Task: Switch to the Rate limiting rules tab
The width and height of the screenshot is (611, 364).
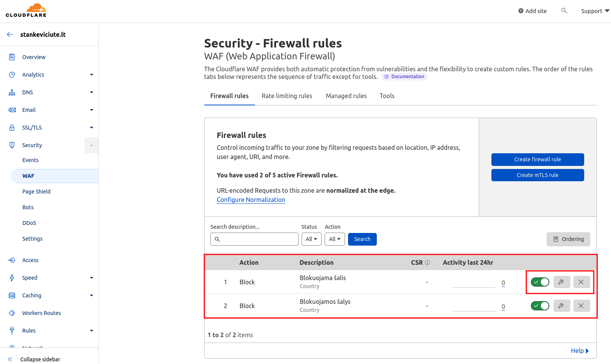Action: coord(287,96)
